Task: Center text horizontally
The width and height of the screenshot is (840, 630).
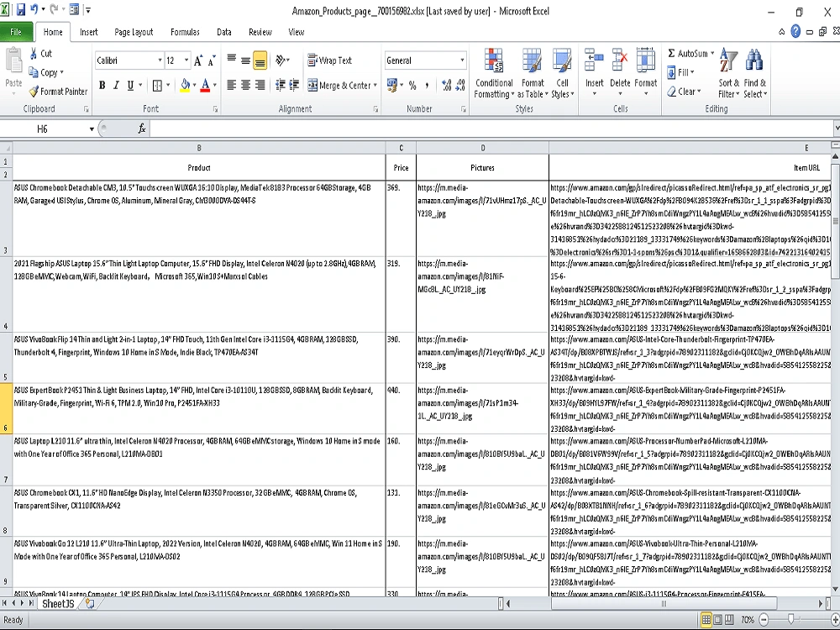Action: tap(245, 85)
